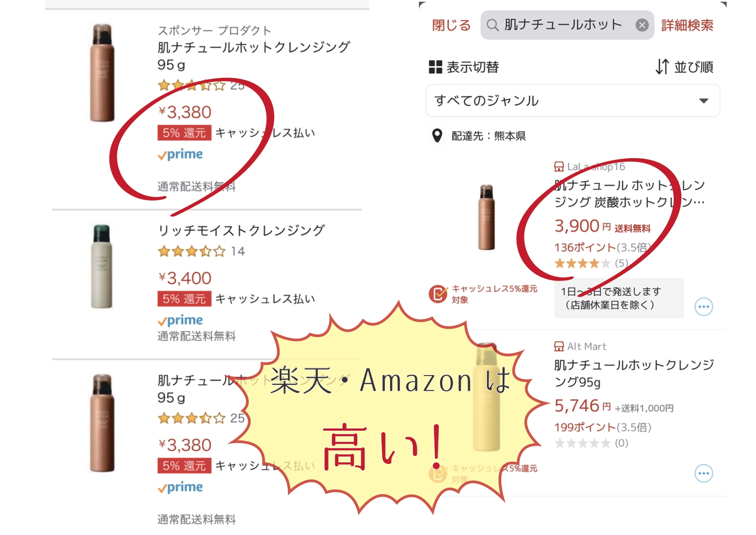Open more options for the LaLa shop16 item
The image size is (756, 535).
point(703,307)
